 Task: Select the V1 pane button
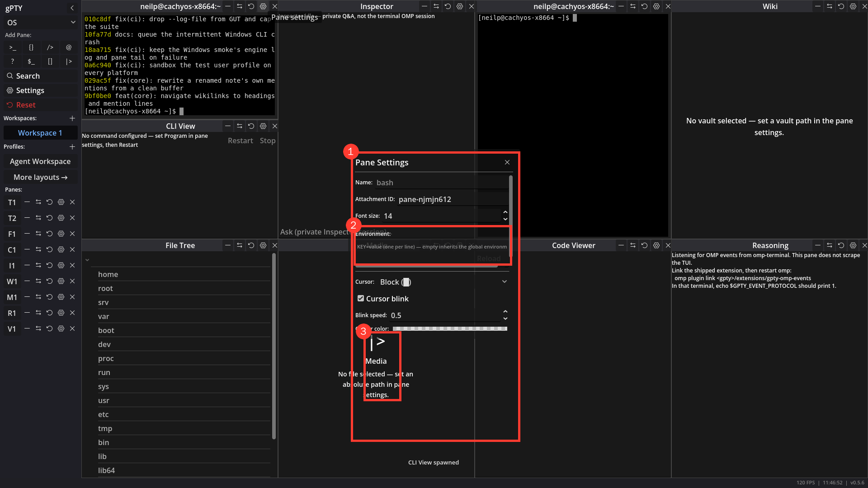click(12, 329)
